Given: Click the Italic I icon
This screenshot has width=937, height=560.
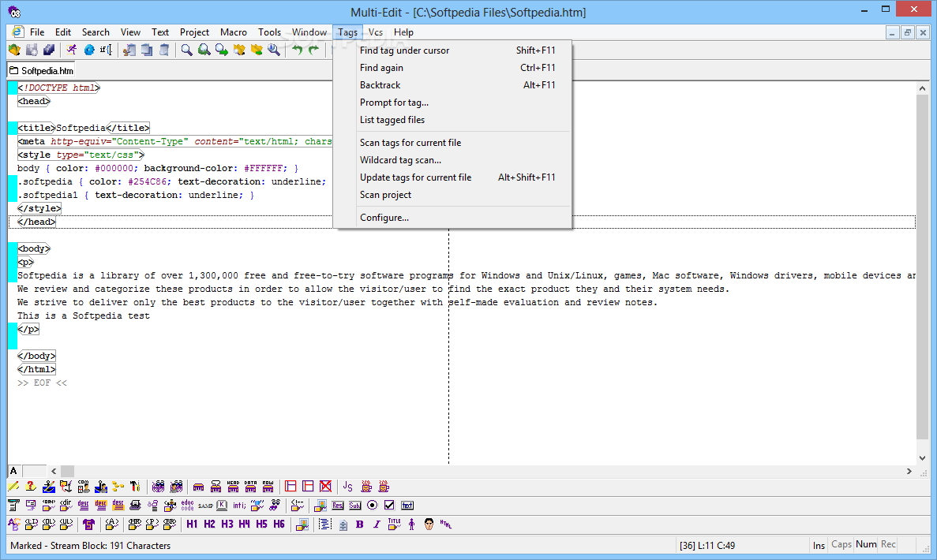Looking at the screenshot, I should [x=377, y=525].
